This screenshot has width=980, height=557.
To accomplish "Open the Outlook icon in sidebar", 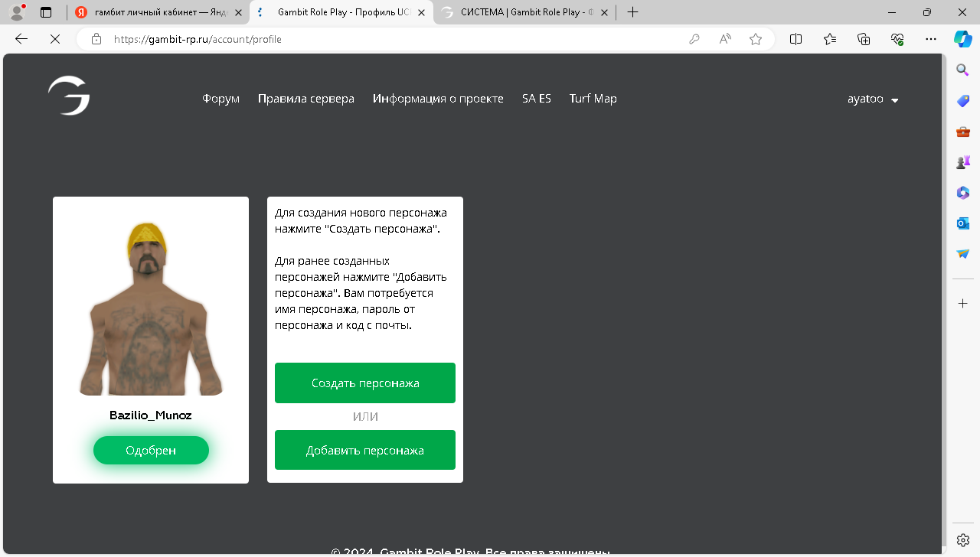I will coord(963,223).
